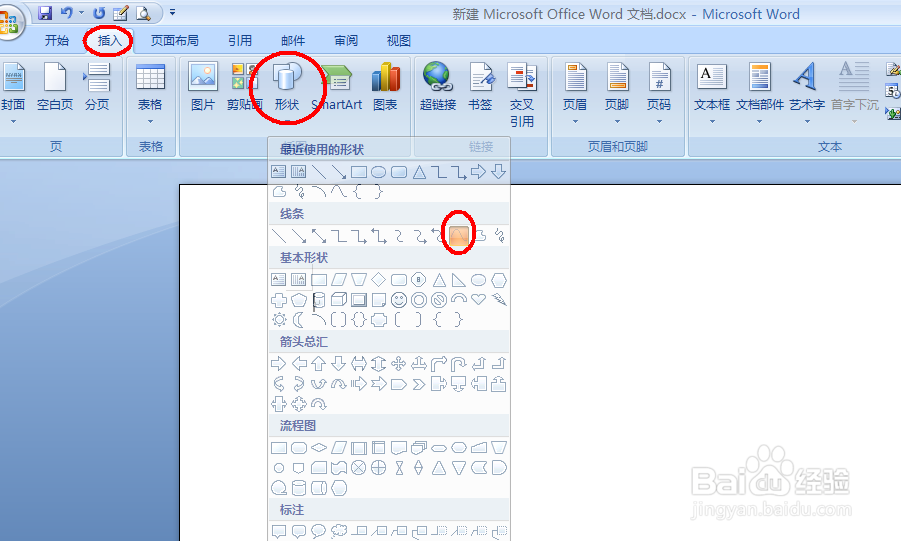The image size is (901, 541).
Task: Open the 交叉引用 cross-reference button
Action: coord(522,95)
